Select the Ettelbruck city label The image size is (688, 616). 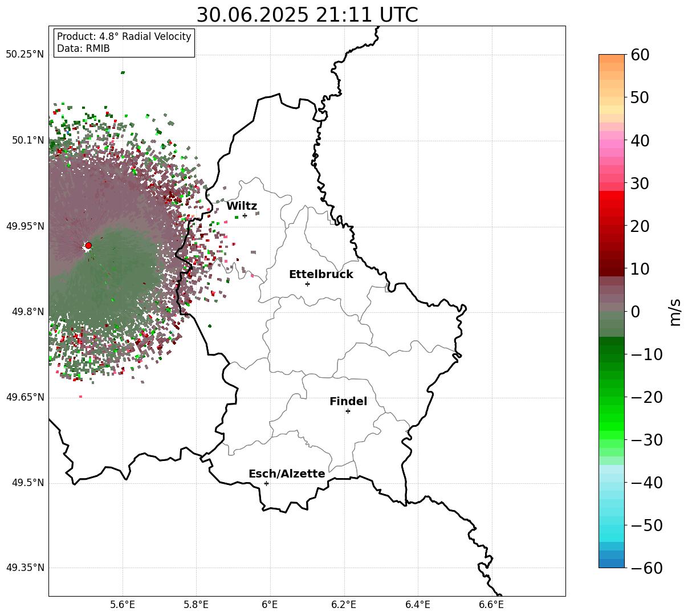[x=321, y=275]
